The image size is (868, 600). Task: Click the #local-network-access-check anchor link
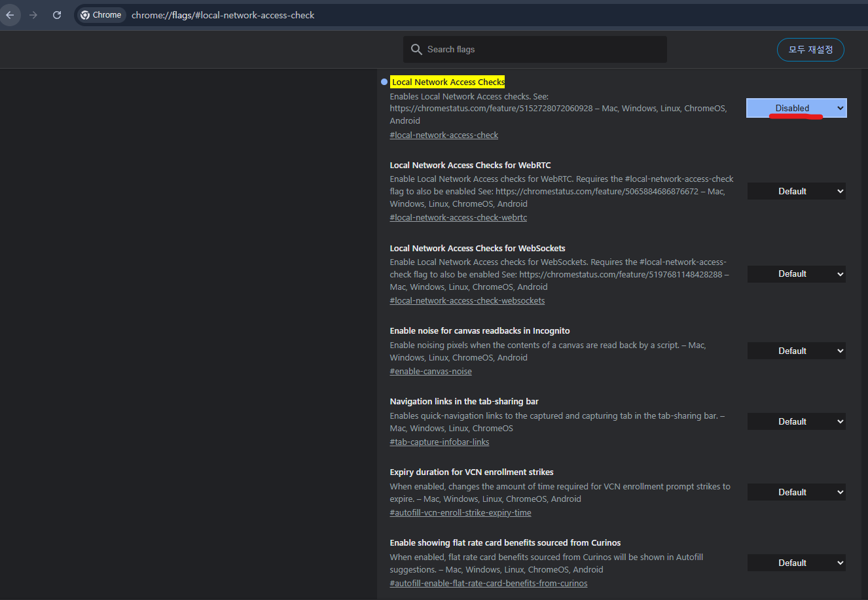(x=444, y=135)
